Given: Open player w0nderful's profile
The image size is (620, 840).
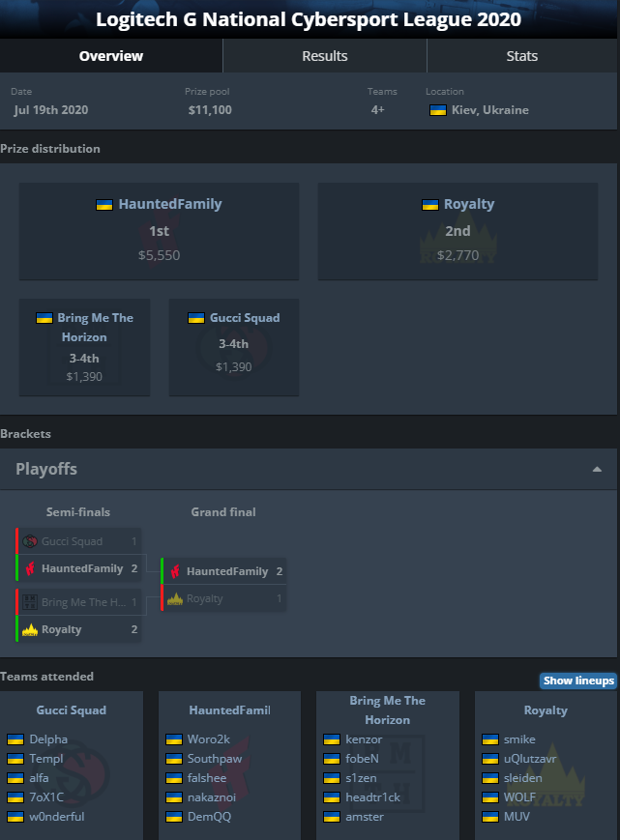Looking at the screenshot, I should [x=56, y=817].
